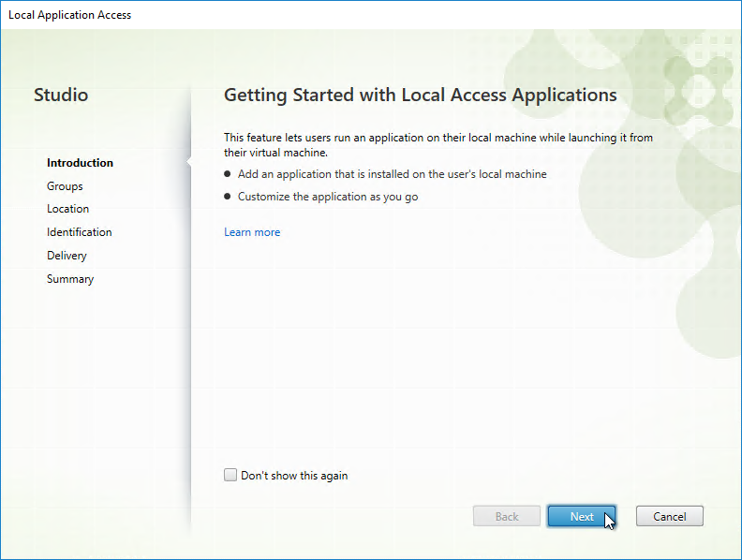The width and height of the screenshot is (742, 560).
Task: Open the Location step
Action: 67,209
